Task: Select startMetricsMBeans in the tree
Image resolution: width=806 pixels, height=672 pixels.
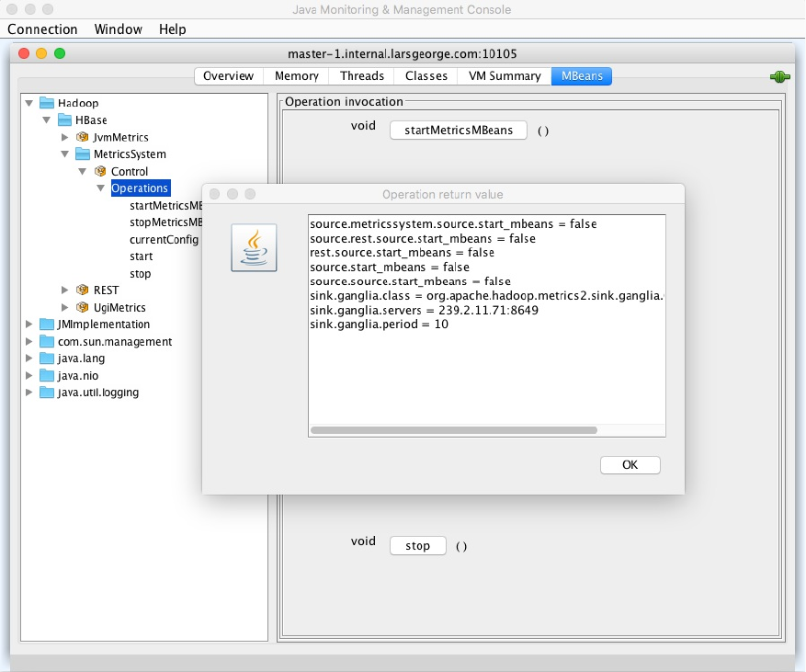Action: coord(166,206)
